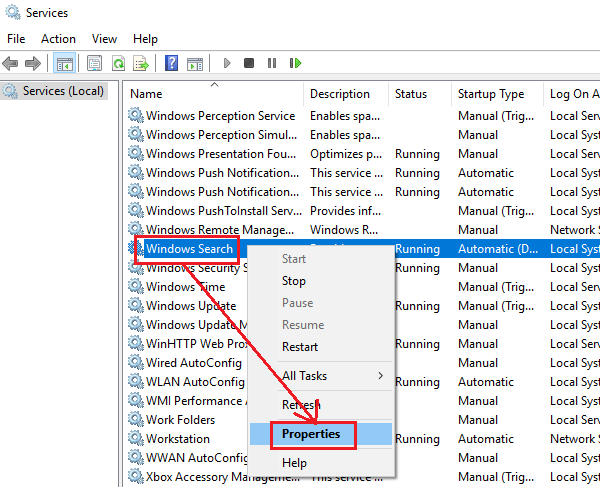
Task: Select the Windows Security service name
Action: coord(197,268)
